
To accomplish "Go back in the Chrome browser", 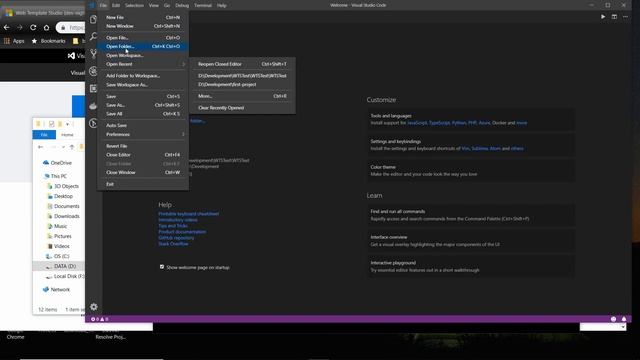I will point(7,27).
